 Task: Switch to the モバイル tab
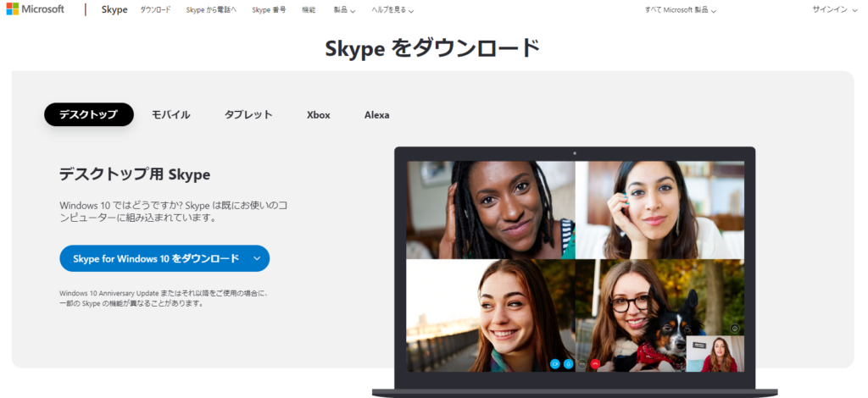(171, 115)
